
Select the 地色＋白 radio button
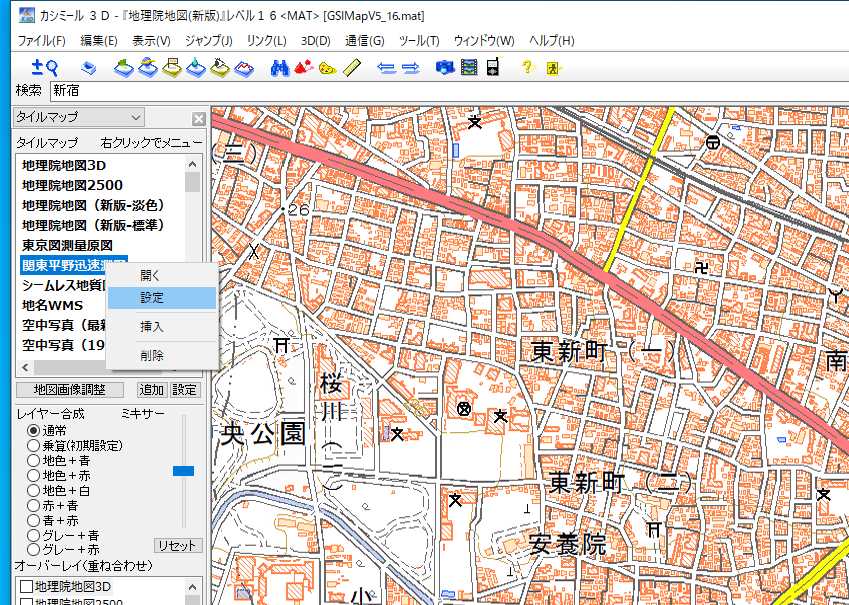click(x=34, y=491)
